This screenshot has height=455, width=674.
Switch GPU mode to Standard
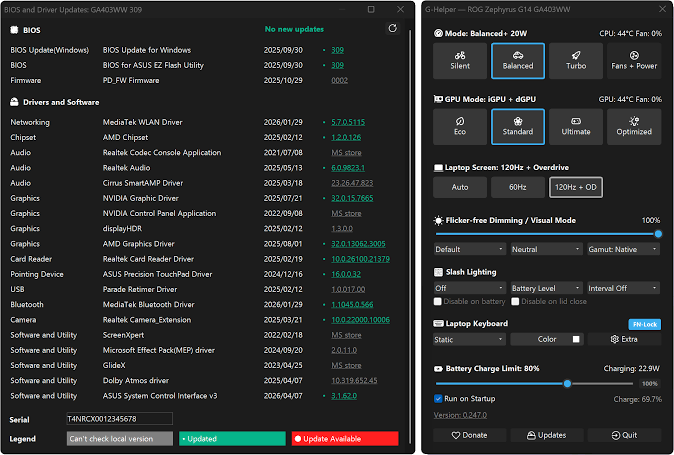tap(518, 127)
